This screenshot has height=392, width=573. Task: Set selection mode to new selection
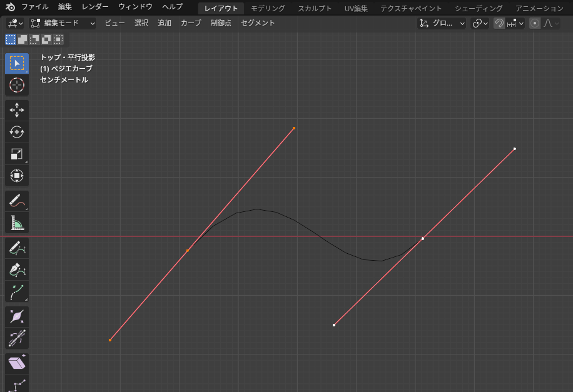click(x=11, y=39)
